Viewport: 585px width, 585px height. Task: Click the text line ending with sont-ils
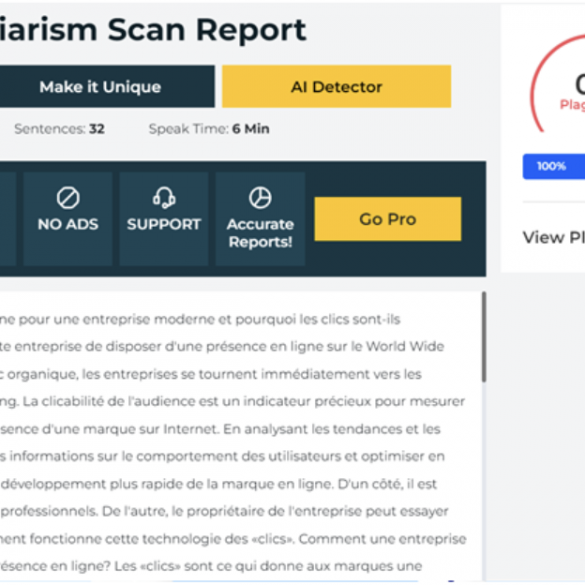[x=200, y=319]
